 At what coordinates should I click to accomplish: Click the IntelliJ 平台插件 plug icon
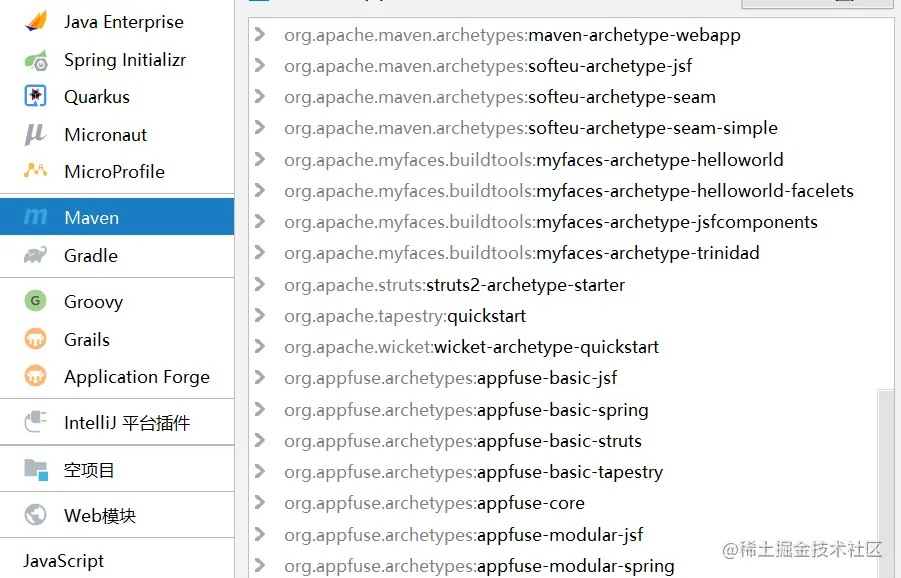[x=36, y=422]
